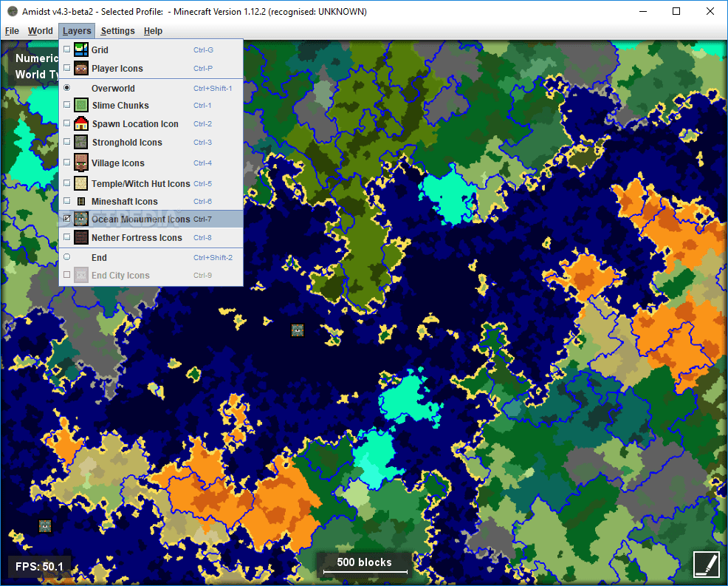Tick the Slime Chunks checkbox

(67, 105)
